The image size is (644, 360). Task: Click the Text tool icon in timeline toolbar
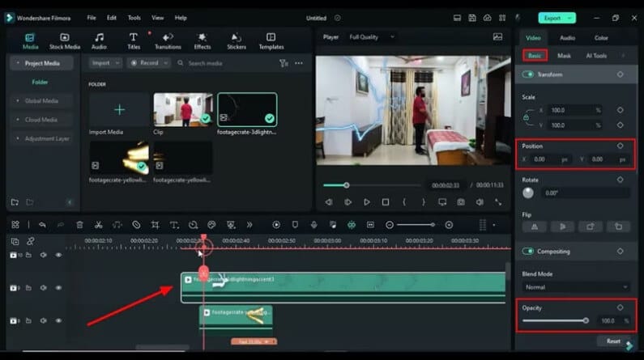pos(174,225)
